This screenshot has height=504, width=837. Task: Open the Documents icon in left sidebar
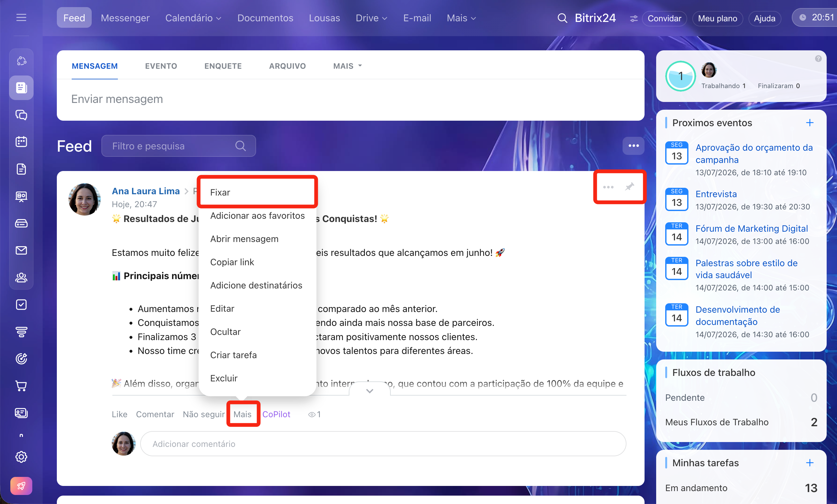[21, 169]
